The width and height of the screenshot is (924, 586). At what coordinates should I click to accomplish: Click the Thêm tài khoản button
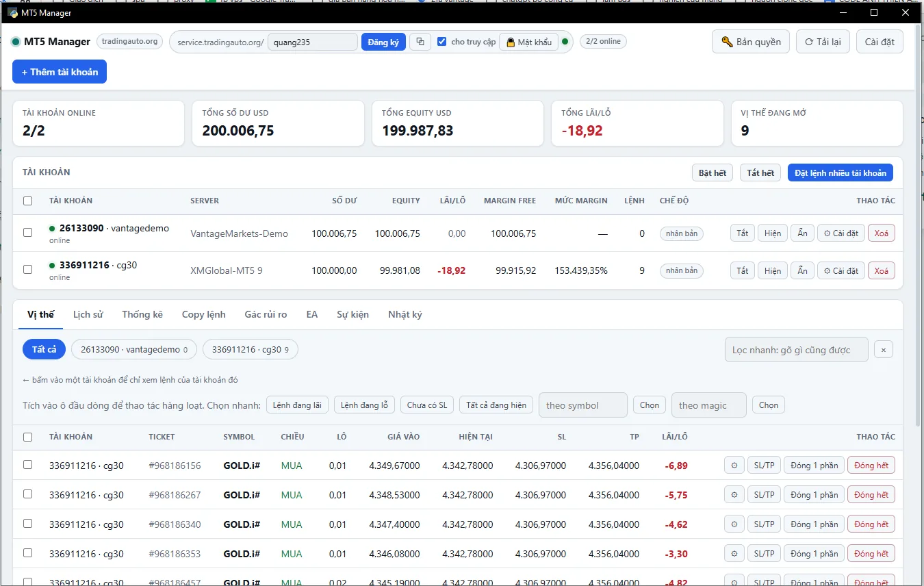pyautogui.click(x=60, y=72)
